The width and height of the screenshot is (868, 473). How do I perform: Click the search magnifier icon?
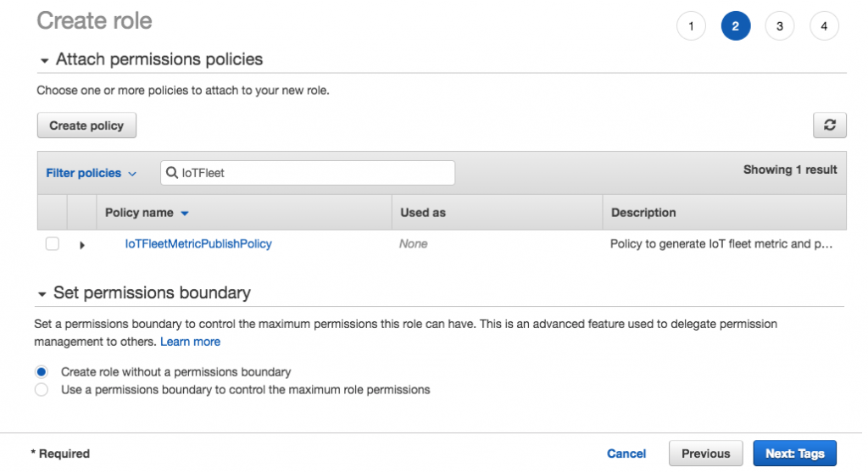pos(171,173)
